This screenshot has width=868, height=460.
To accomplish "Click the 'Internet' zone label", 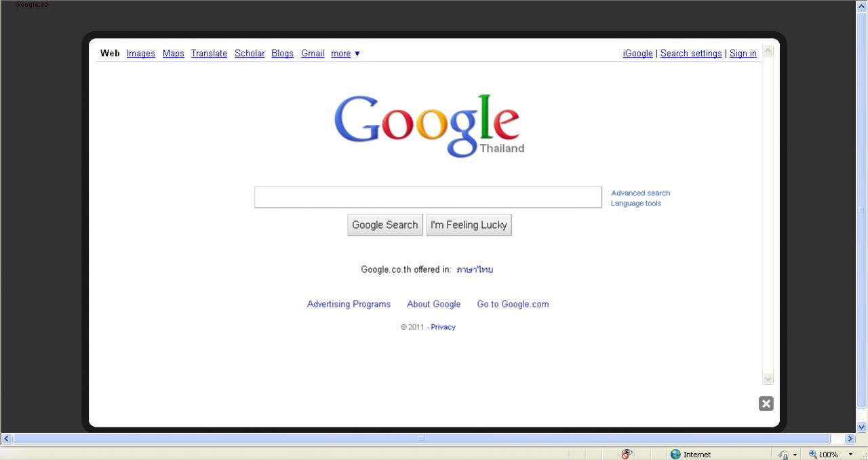I will (697, 455).
